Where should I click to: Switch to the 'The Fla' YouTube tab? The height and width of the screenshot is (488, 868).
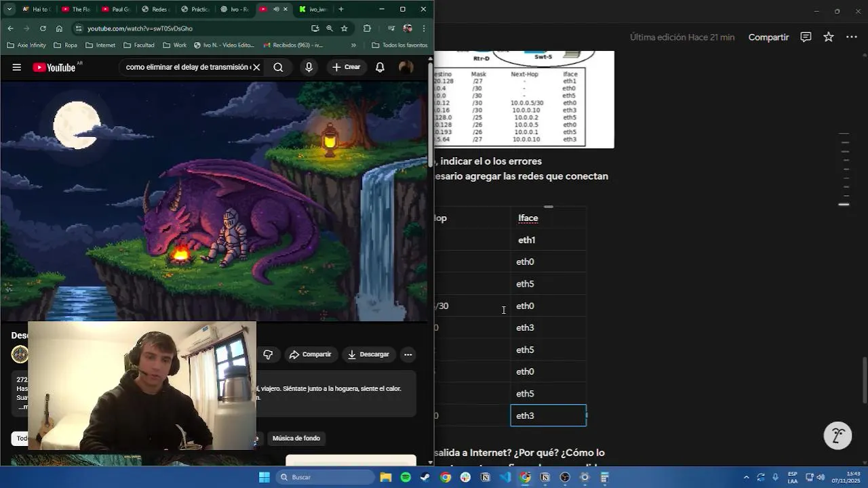point(76,9)
